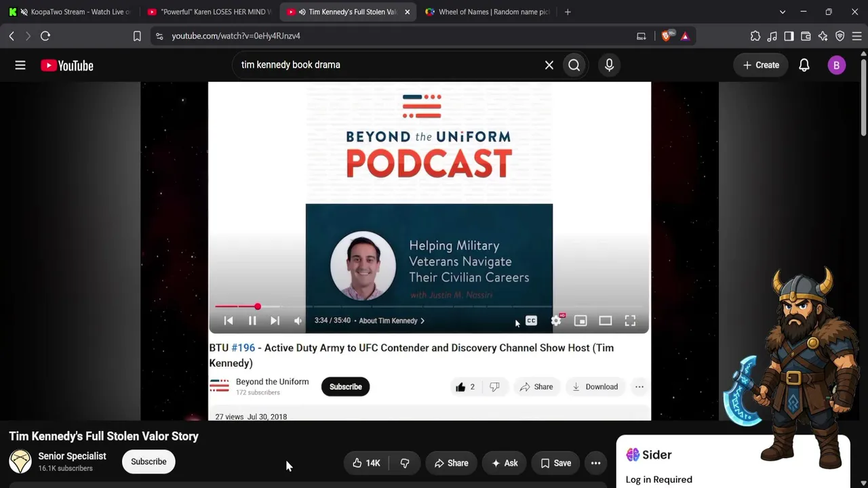Open the player settings gear
The image size is (868, 488).
556,321
